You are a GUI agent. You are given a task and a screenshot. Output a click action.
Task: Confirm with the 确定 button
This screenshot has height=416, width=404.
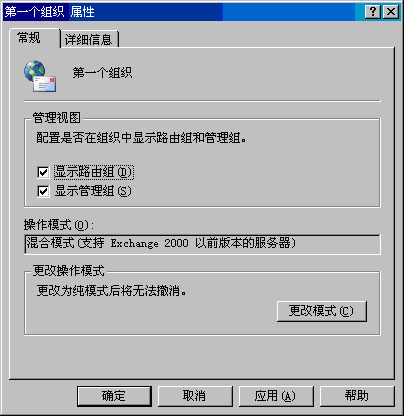(114, 396)
